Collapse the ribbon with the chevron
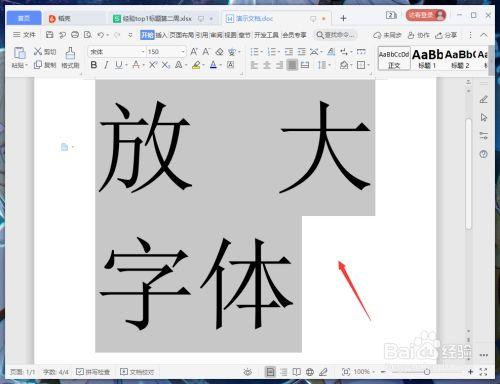This screenshot has width=500, height=384. pyautogui.click(x=484, y=35)
